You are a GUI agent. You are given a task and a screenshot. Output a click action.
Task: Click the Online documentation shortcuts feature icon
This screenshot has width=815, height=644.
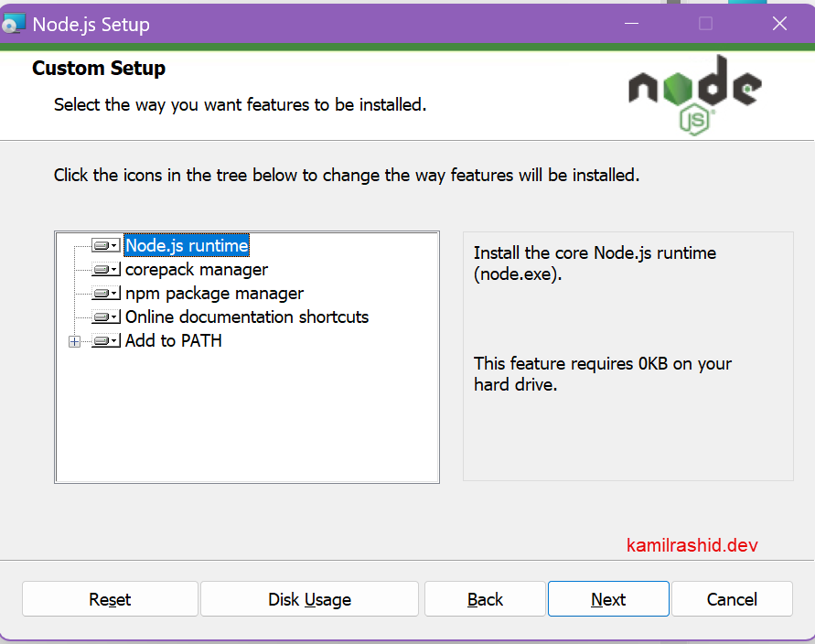pos(101,317)
